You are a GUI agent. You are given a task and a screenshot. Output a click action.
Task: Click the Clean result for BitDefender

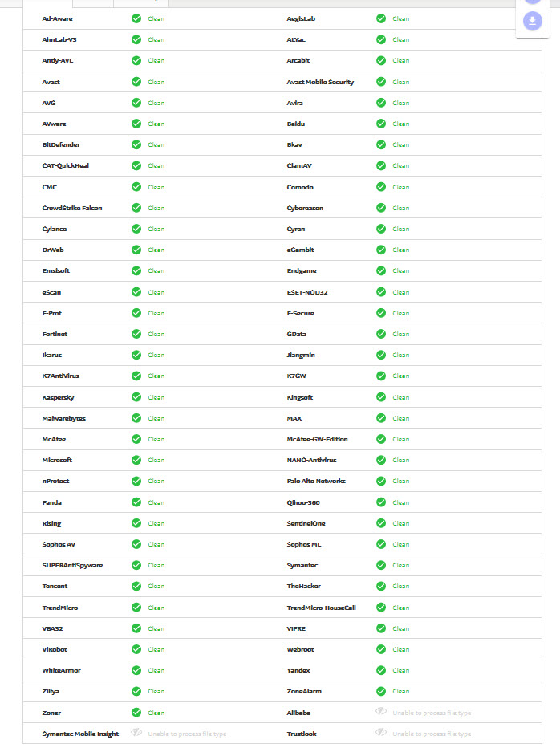click(x=156, y=144)
